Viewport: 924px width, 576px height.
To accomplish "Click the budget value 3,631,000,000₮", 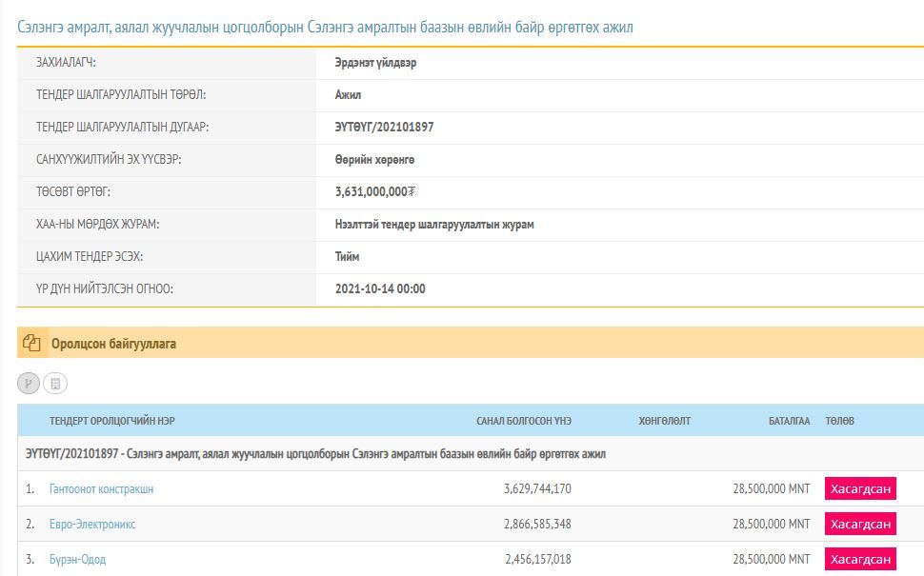I will coord(375,191).
